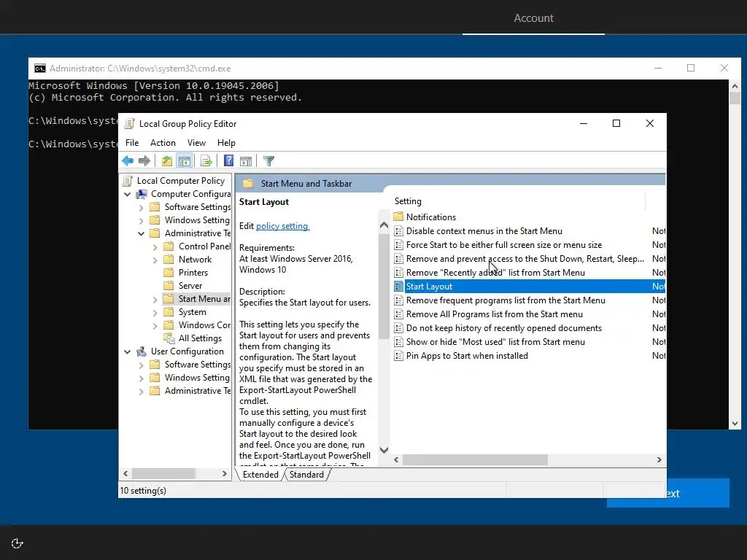Open the Help menu
The height and width of the screenshot is (560, 747).
pos(226,143)
